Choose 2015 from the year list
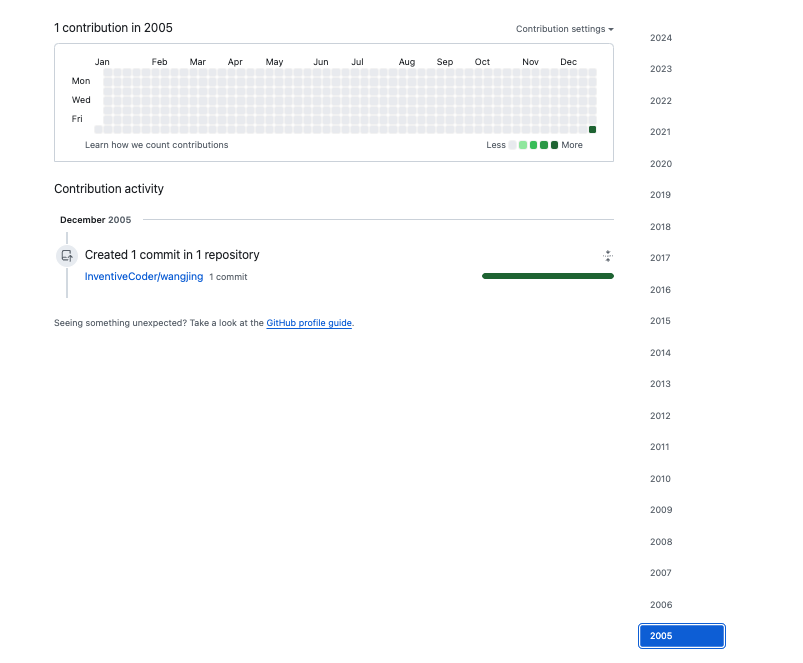 [x=661, y=321]
